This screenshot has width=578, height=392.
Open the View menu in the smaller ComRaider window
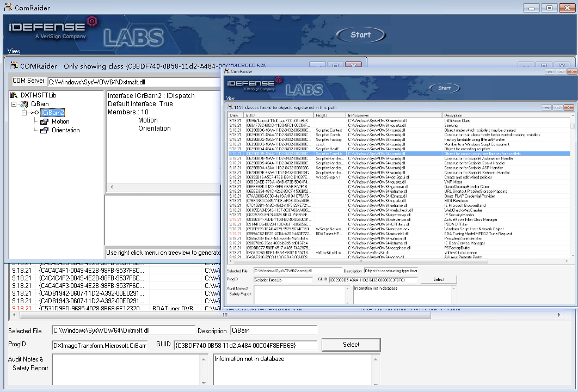pos(230,99)
